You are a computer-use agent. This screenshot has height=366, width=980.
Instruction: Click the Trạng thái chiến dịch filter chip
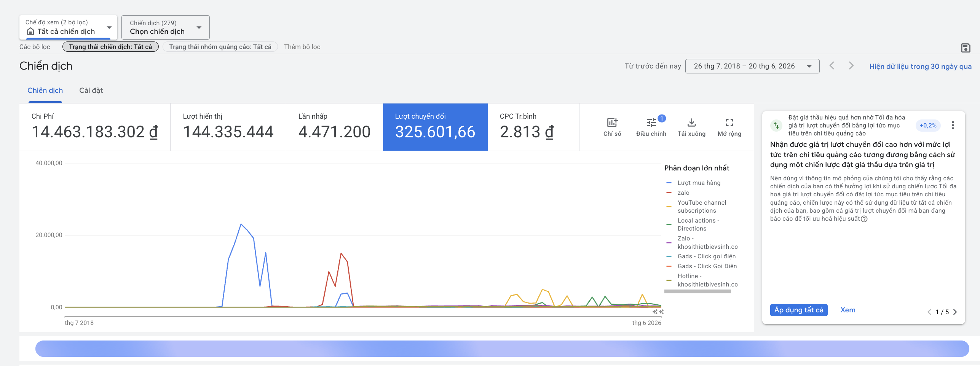tap(110, 47)
